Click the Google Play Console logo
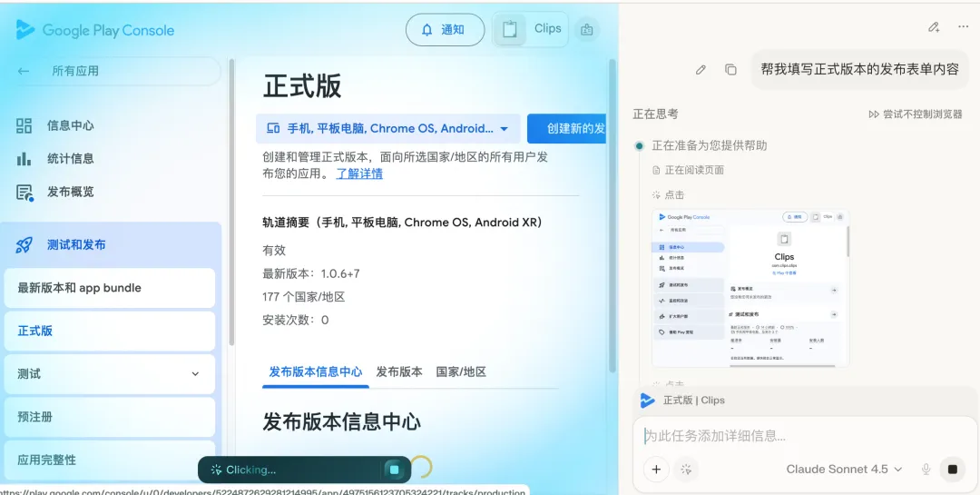Screen dimensions: 980x495 click(x=95, y=30)
